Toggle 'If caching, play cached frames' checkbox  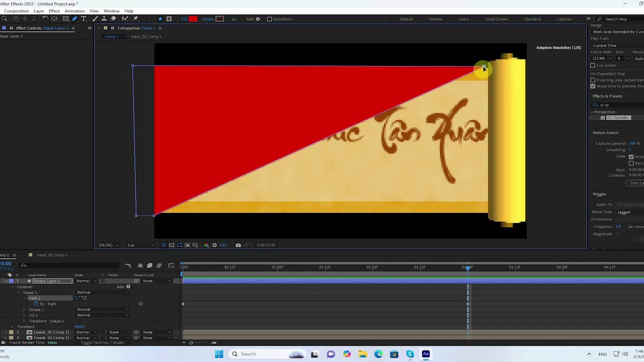pyautogui.click(x=593, y=80)
